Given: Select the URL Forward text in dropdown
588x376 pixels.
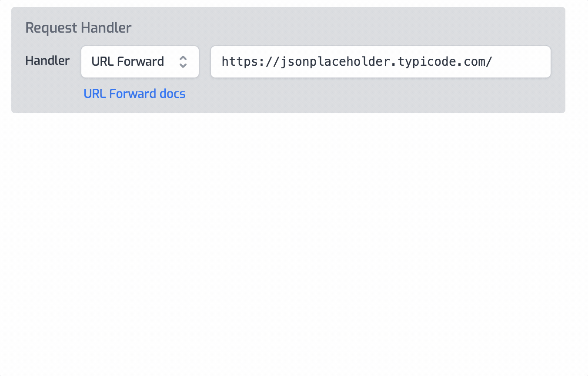Looking at the screenshot, I should pos(127,62).
